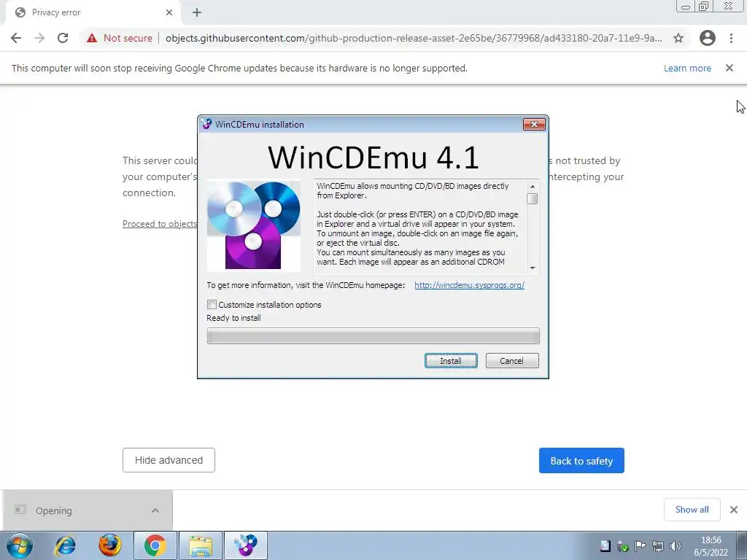Click the WinCDEmu title bar icon
The width and height of the screenshot is (747, 560).
click(x=206, y=124)
